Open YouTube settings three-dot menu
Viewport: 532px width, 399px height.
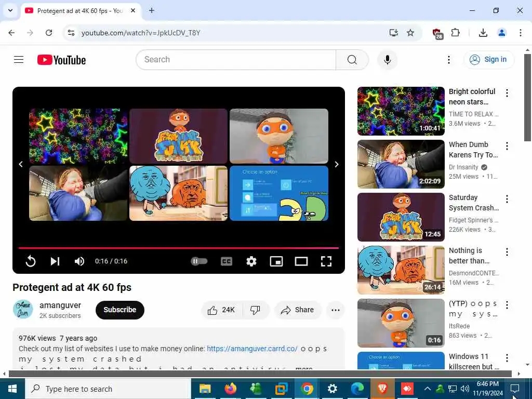click(448, 60)
